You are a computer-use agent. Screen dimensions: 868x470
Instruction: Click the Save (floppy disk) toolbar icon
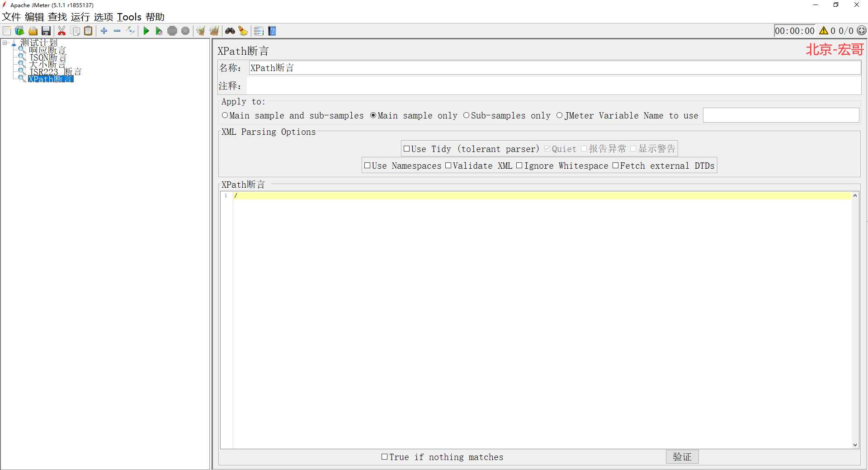(x=46, y=31)
